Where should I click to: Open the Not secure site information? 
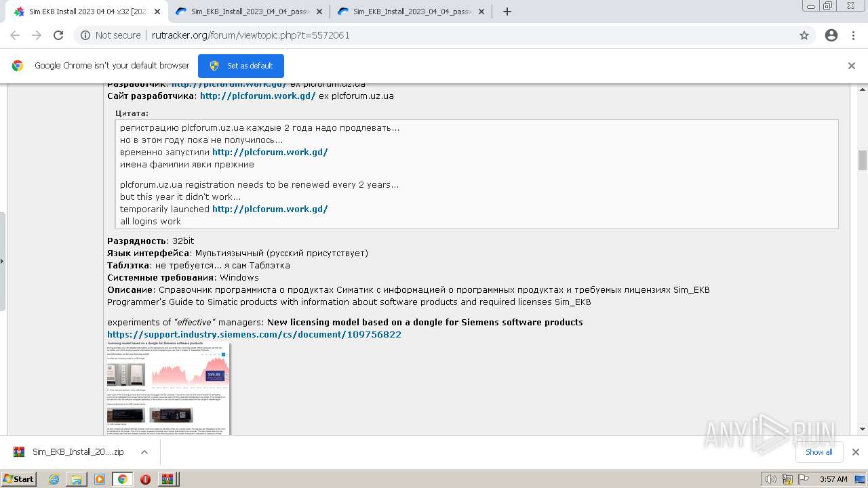(x=111, y=35)
